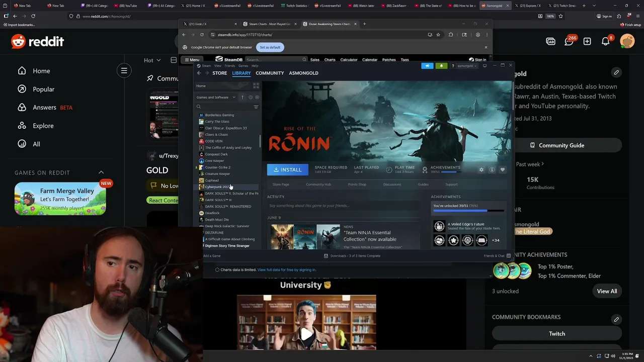Image resolution: width=644 pixels, height=362 pixels.
Task: Click SteamDB sign-in link in charts notice
Action: pos(287,270)
